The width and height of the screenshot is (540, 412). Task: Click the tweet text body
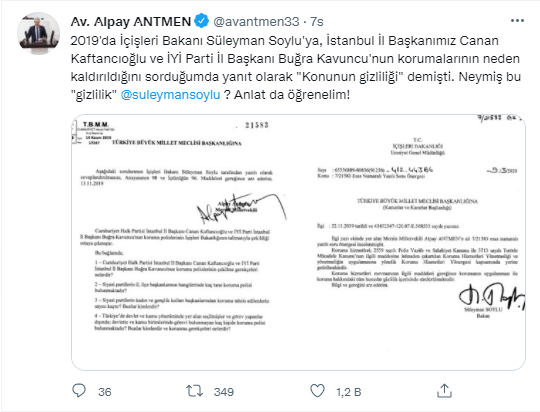point(295,68)
